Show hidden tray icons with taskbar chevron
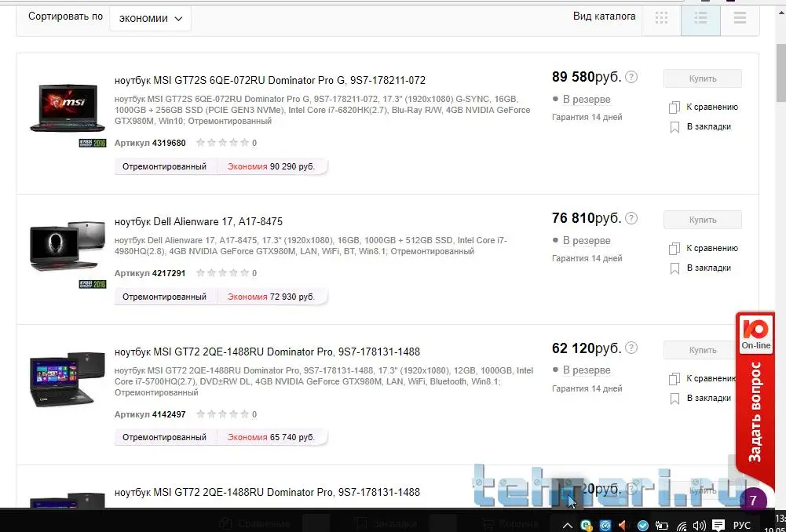 [568, 526]
